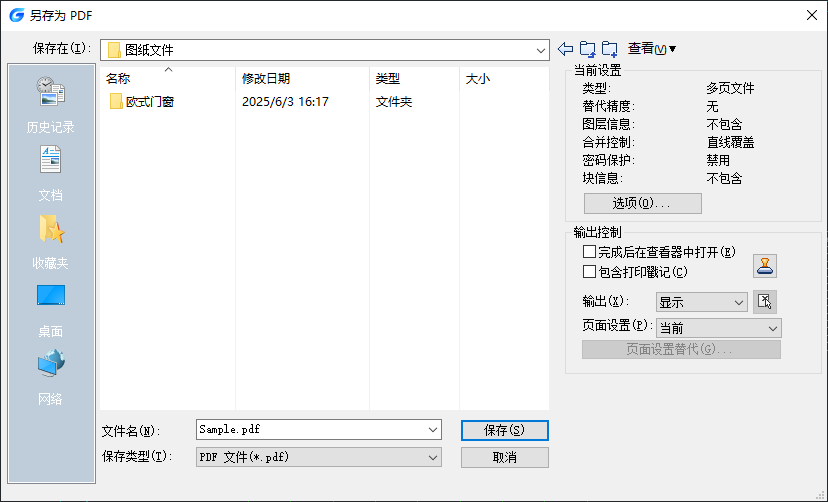Open the 网络 (Network) sidebar location
Viewport: 828px width, 502px height.
51,377
